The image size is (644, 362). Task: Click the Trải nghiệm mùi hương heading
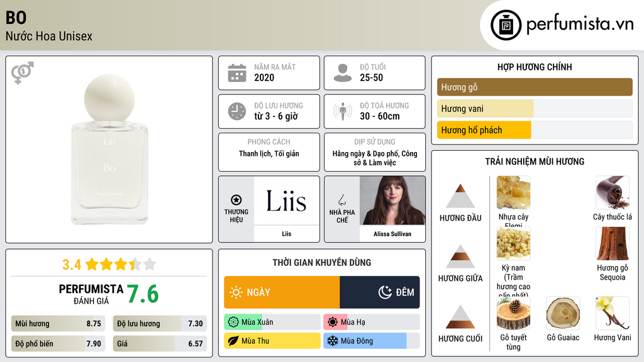[535, 162]
